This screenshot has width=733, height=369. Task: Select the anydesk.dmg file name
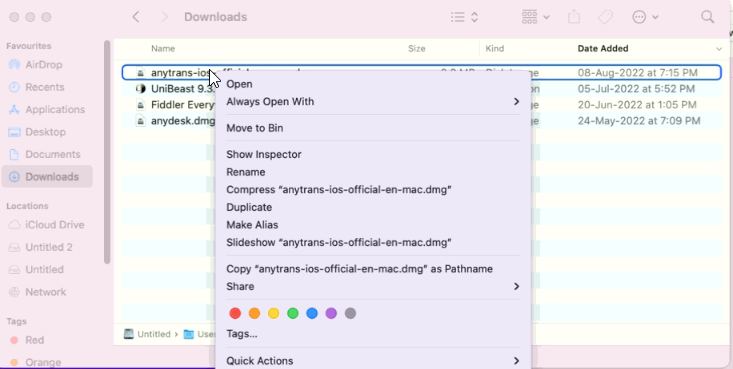click(x=183, y=121)
